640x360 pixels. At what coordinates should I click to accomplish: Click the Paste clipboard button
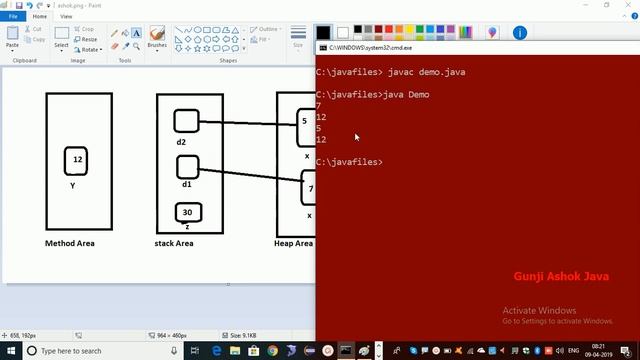click(x=12, y=36)
